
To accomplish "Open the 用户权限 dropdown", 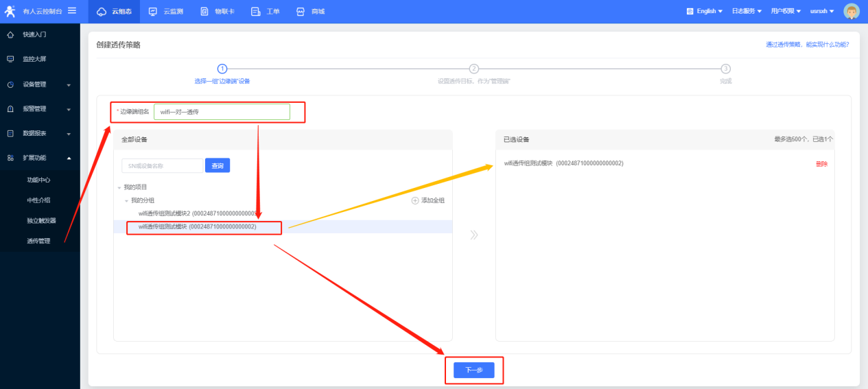I will click(x=786, y=12).
